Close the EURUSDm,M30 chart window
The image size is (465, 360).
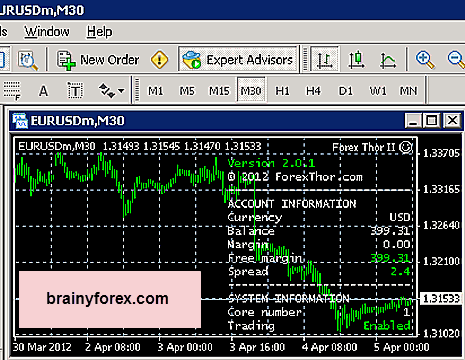coord(452,120)
